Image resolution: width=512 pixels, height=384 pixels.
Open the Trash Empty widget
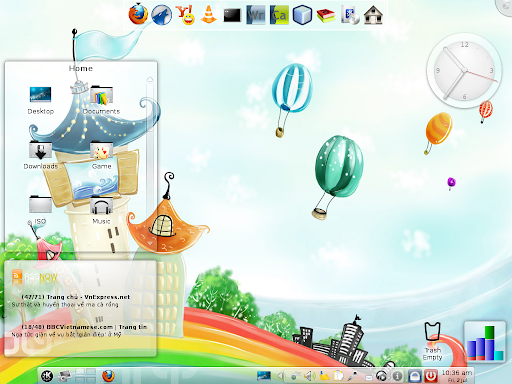432,341
